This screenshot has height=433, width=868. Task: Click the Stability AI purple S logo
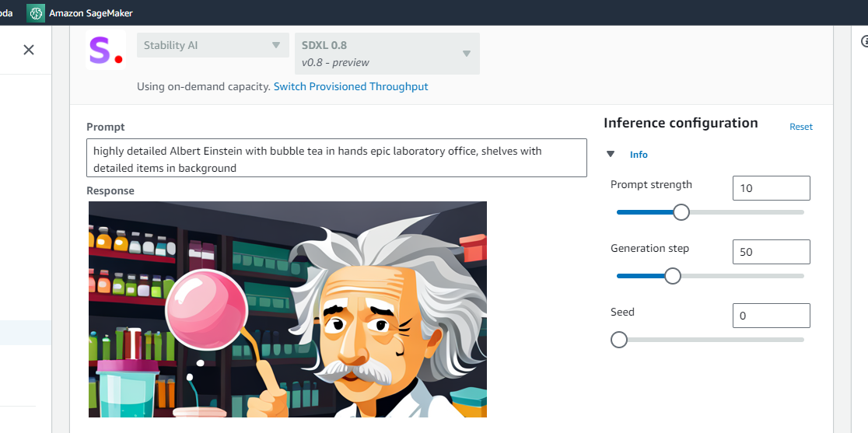point(106,51)
